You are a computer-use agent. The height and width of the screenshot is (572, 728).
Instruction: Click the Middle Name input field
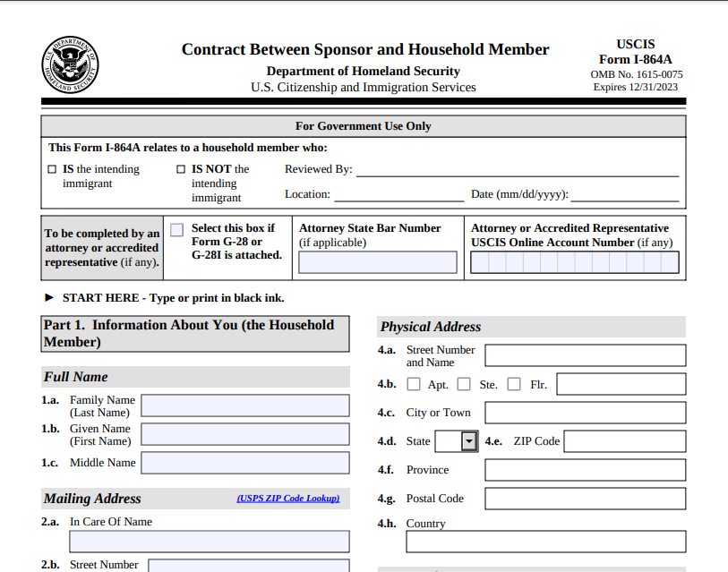245,463
